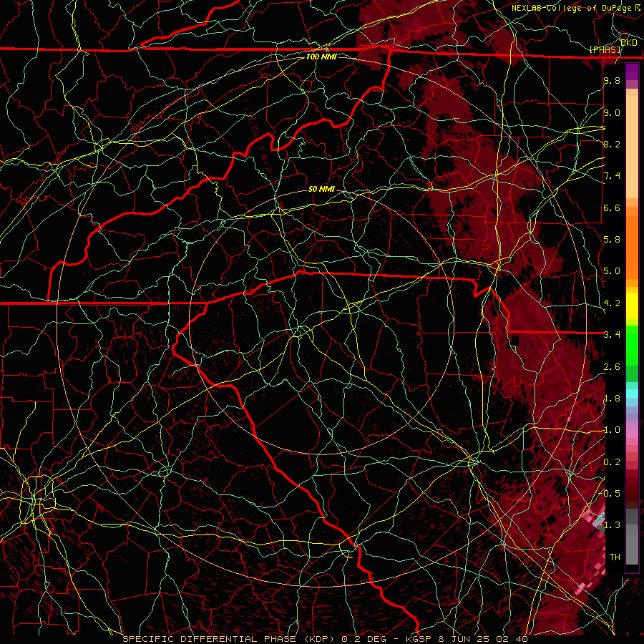Screen dimensions: 644x644
Task: Click the 2.6 value on the color scale
Action: (612, 367)
